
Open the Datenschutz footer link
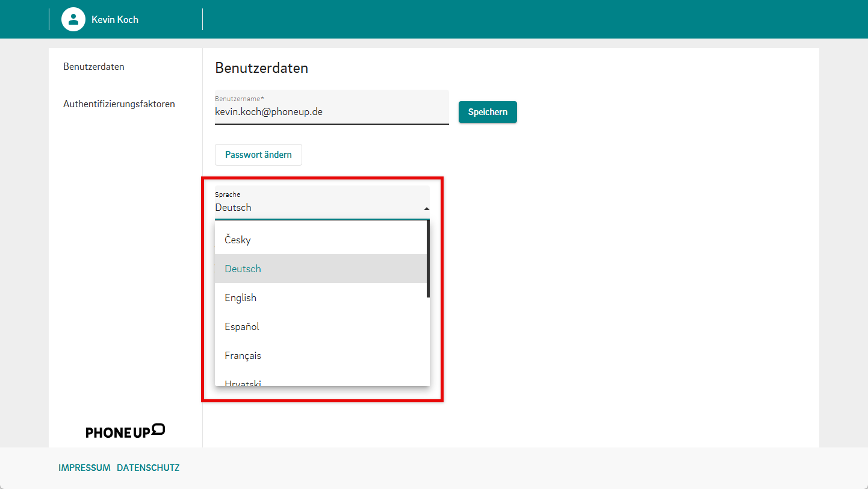coord(148,468)
